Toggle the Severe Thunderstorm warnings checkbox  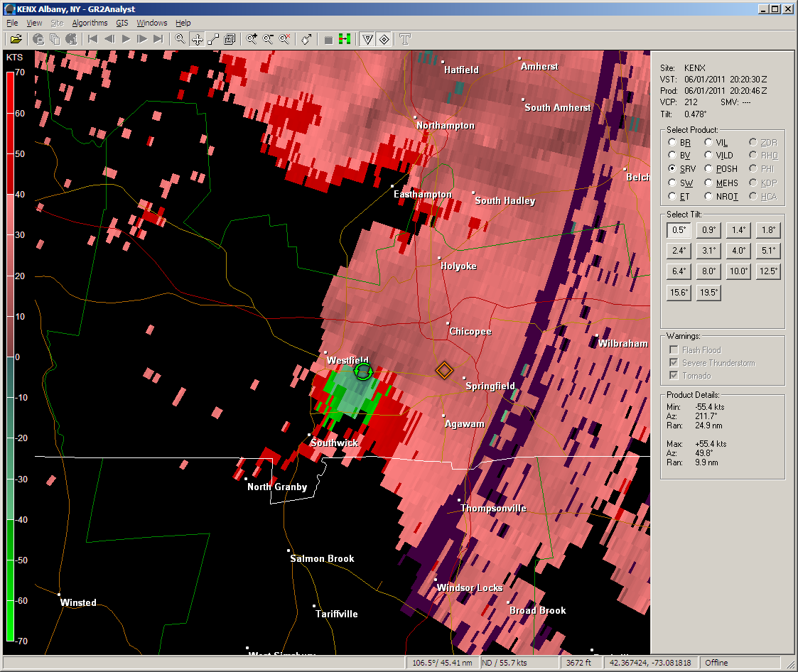674,363
